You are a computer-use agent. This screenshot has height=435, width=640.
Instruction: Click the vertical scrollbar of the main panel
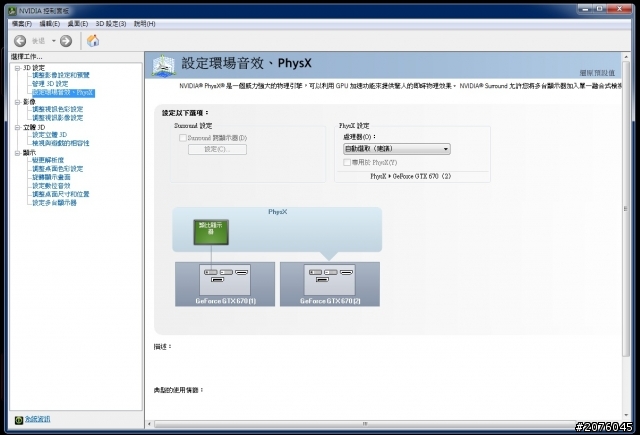pyautogui.click(x=626, y=209)
